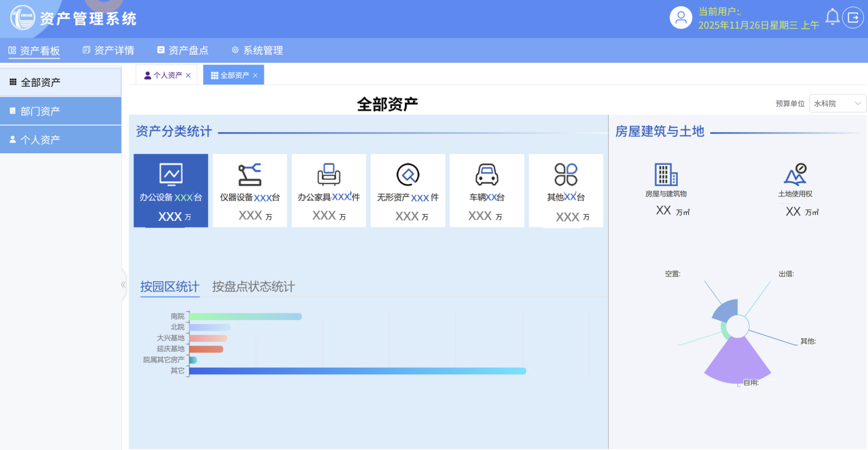
Task: Select the 仪器设备 robotic arm icon
Action: (x=250, y=175)
